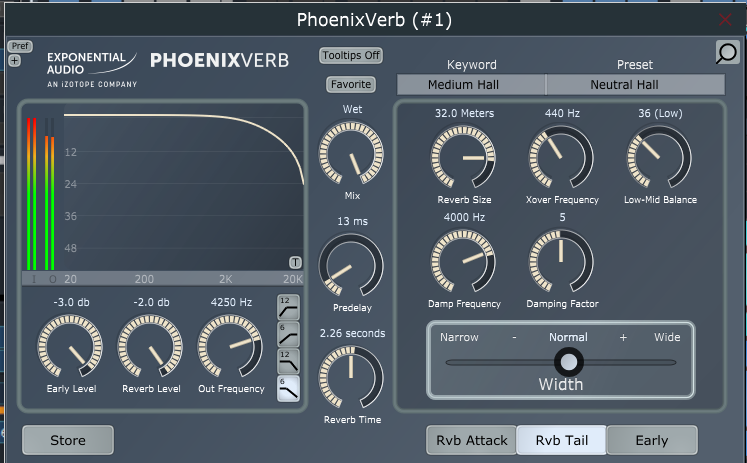Viewport: 747px width, 463px height.
Task: Open the Pref preferences button
Action: pos(20,46)
